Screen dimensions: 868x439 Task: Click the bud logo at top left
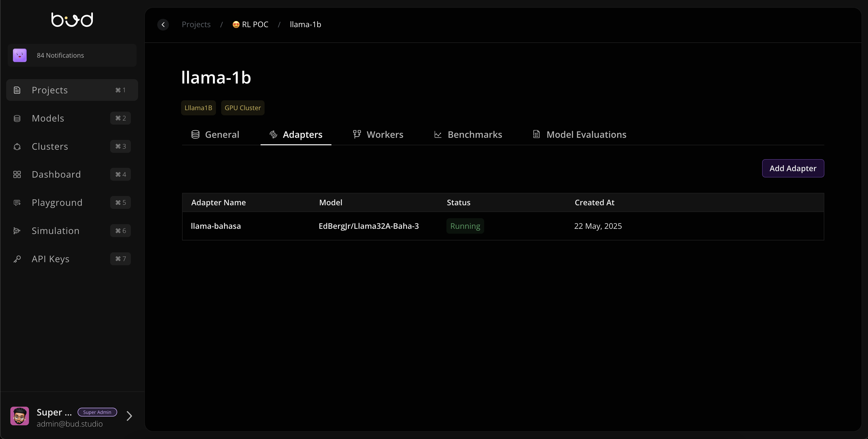[72, 20]
